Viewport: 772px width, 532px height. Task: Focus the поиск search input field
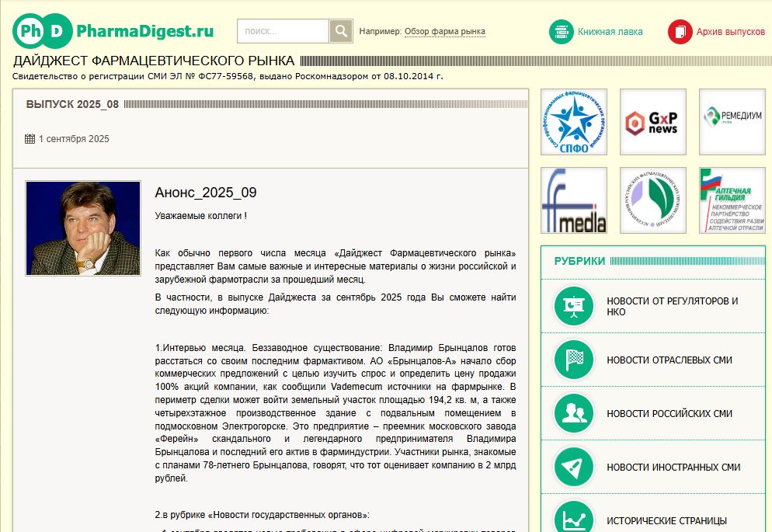pyautogui.click(x=283, y=31)
